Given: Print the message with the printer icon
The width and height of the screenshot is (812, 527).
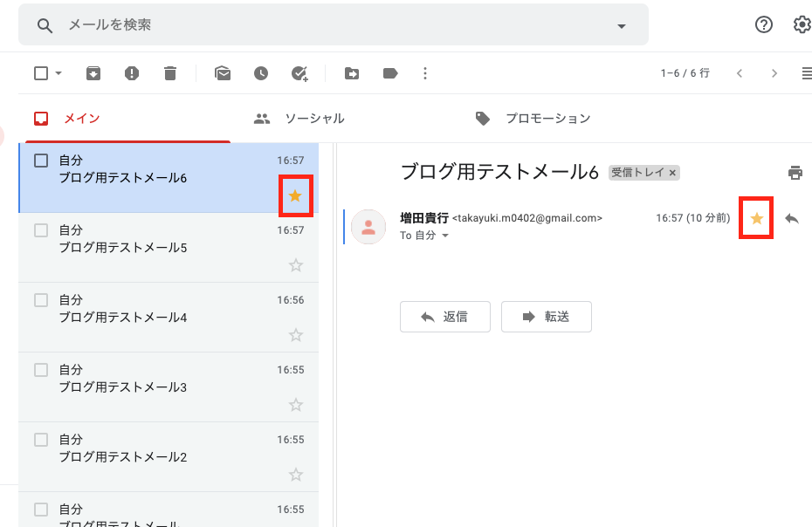Looking at the screenshot, I should tap(795, 173).
